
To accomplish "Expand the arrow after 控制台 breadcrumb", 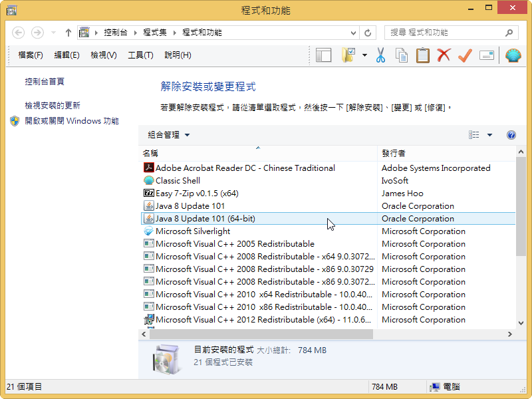I will coord(135,33).
